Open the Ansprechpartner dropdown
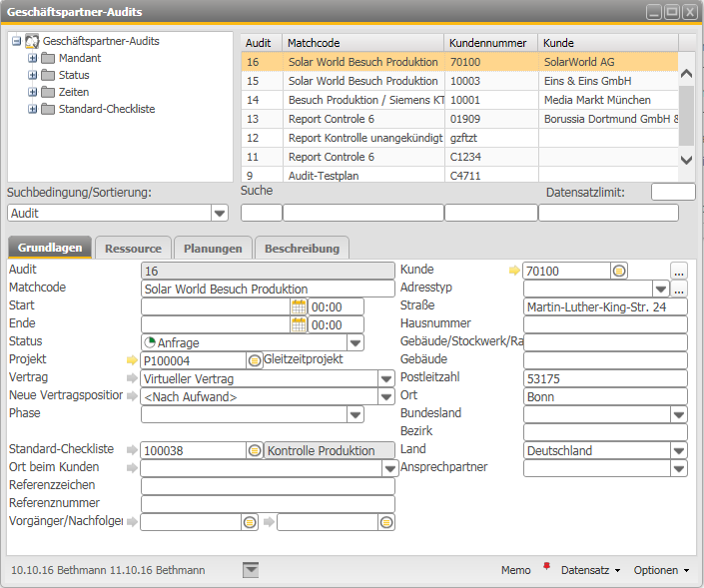The image size is (704, 588). coord(678,468)
